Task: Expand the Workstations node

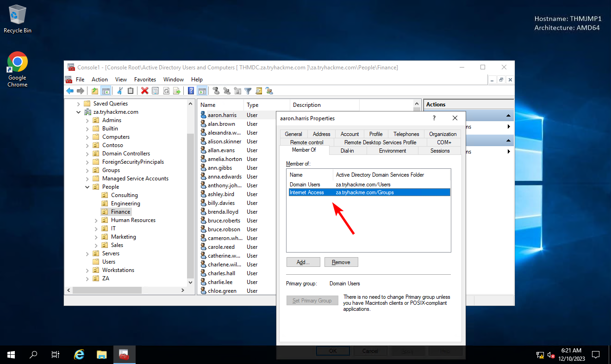Action: 87,270
